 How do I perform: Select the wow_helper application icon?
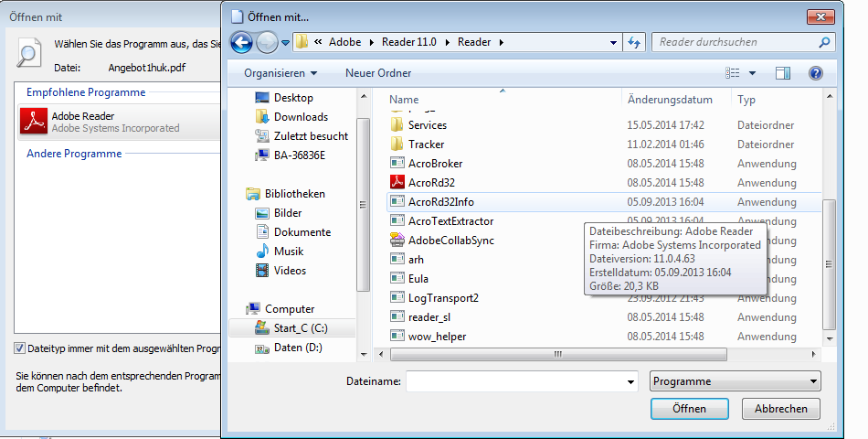click(x=397, y=336)
